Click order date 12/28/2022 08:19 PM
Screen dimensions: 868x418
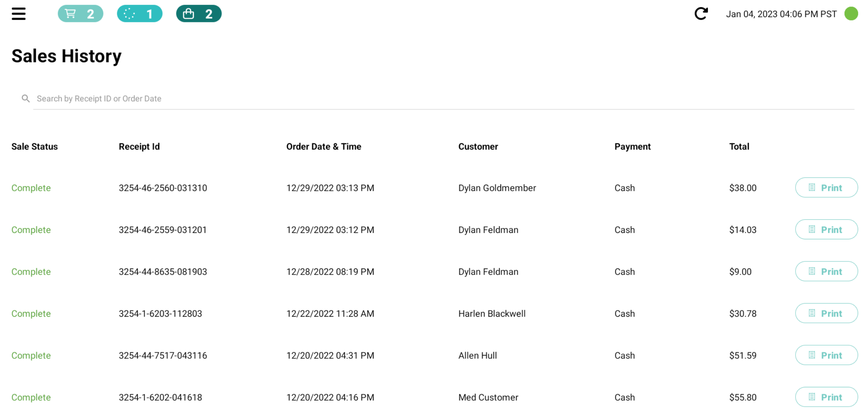click(x=330, y=272)
